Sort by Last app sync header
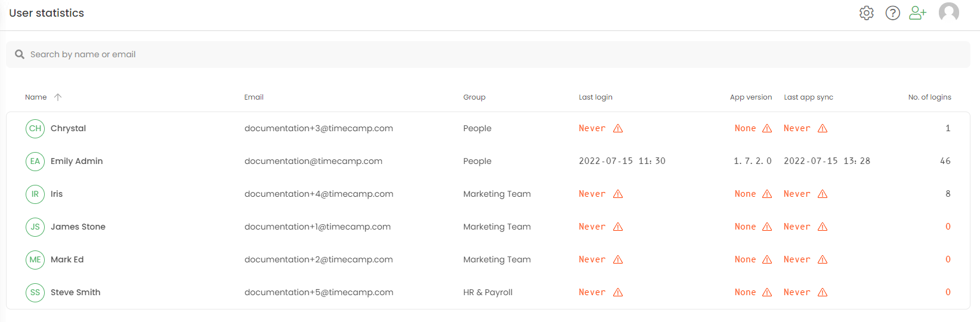 [x=808, y=97]
